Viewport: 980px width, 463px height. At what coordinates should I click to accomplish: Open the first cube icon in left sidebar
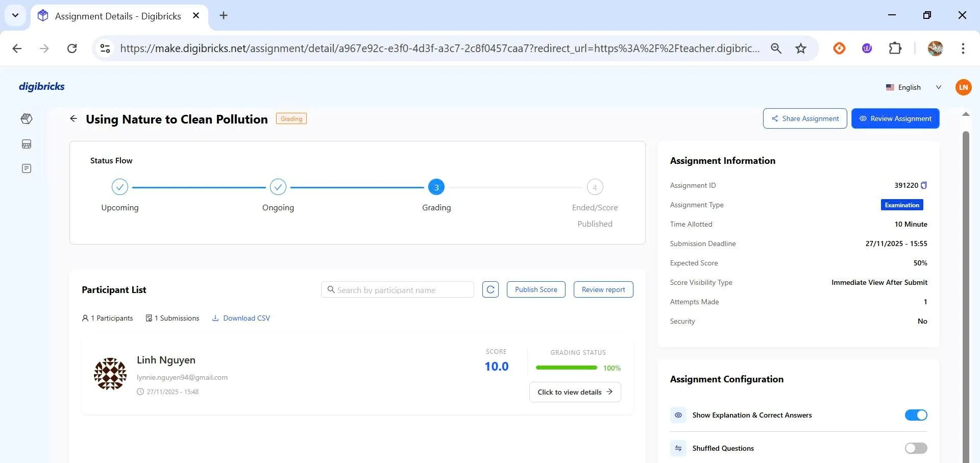coord(27,119)
